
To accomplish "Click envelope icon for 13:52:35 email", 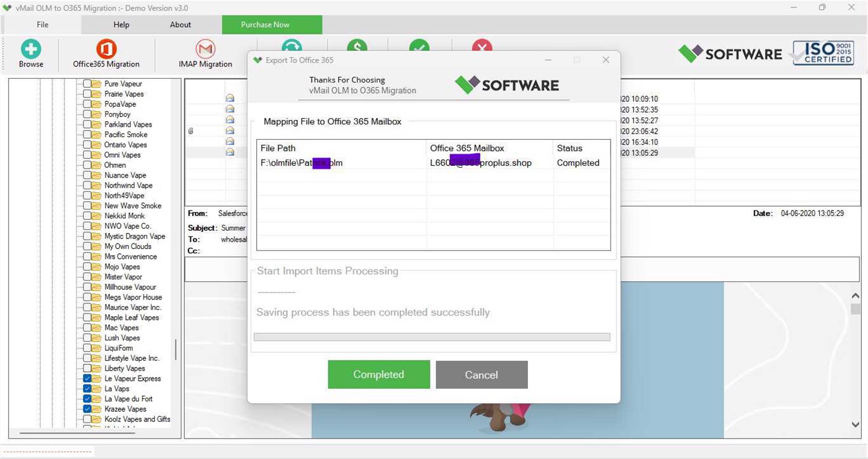I will 230,109.
